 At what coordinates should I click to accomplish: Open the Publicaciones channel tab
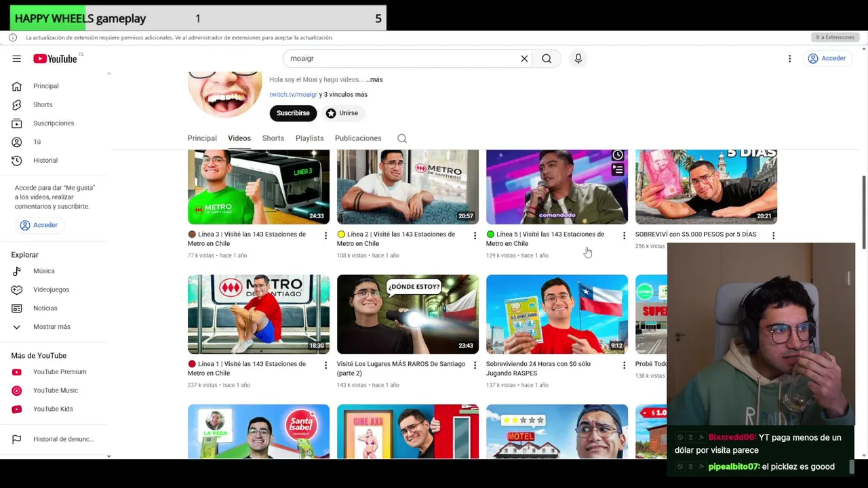pos(358,138)
